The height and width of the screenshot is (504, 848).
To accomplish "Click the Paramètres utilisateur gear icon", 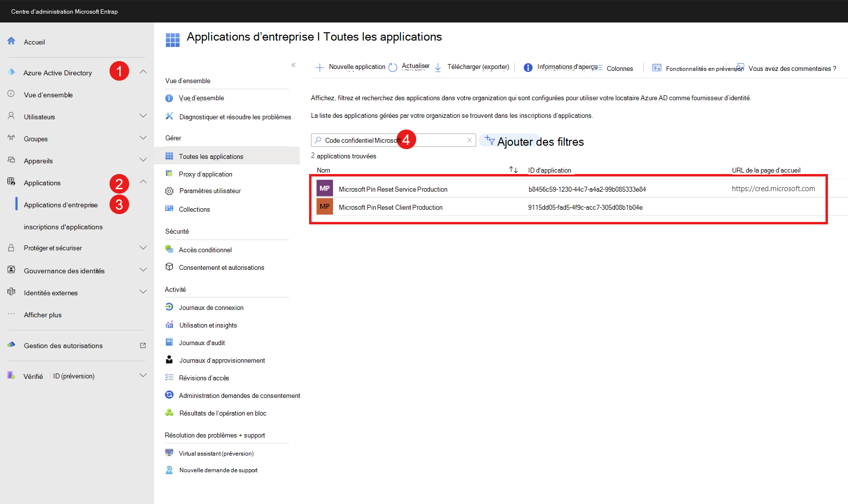I will tap(169, 191).
